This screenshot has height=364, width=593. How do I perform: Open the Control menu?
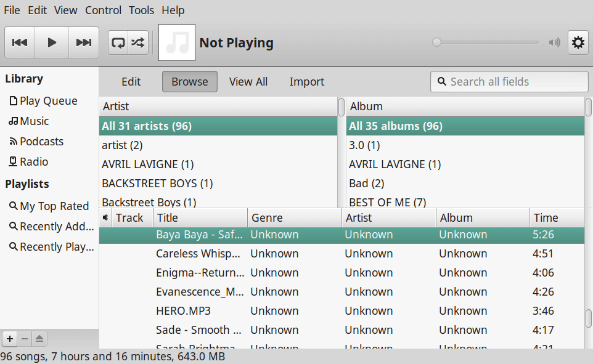[x=104, y=10]
